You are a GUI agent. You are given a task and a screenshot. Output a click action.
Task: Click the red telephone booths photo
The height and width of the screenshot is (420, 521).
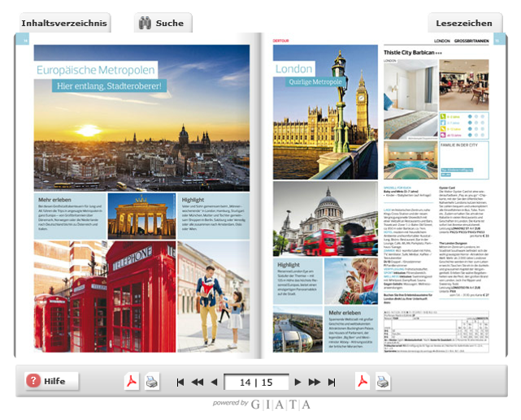click(x=105, y=297)
